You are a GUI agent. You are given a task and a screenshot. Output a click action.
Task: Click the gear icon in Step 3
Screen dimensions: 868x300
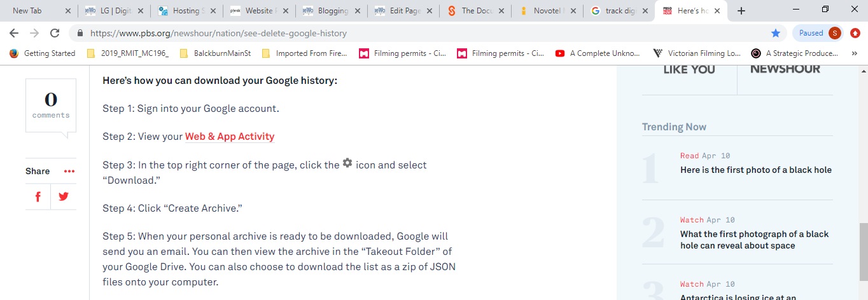pyautogui.click(x=347, y=163)
